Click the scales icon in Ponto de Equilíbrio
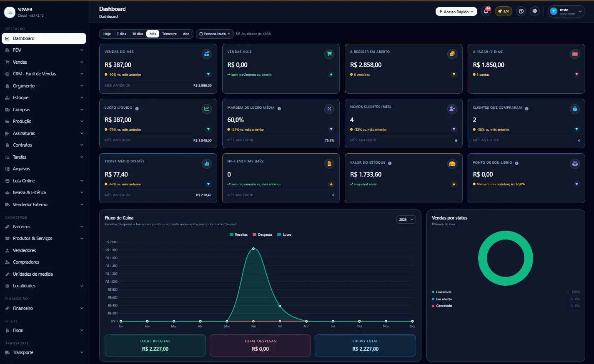Screen dimensions: 594x364 [575, 164]
